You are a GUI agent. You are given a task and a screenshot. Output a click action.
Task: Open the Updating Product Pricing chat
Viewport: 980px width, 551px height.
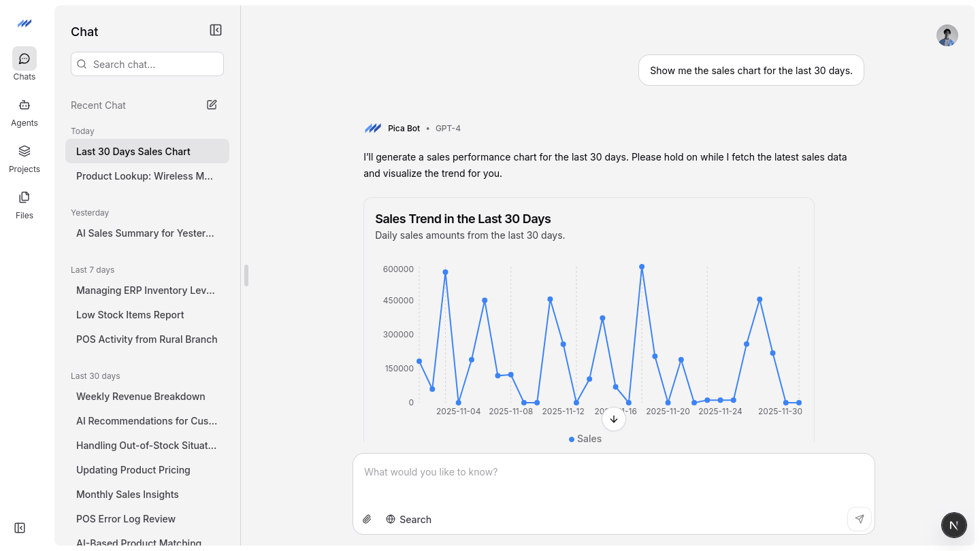147,469
